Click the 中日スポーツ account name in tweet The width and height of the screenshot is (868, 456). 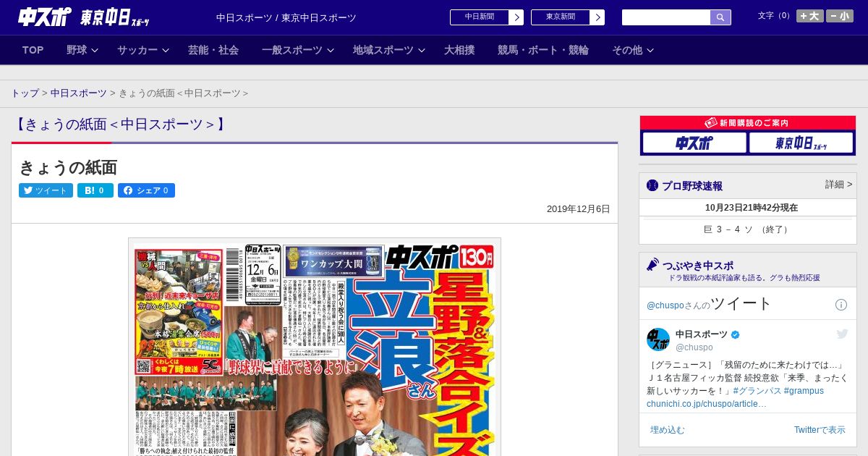[x=702, y=334]
